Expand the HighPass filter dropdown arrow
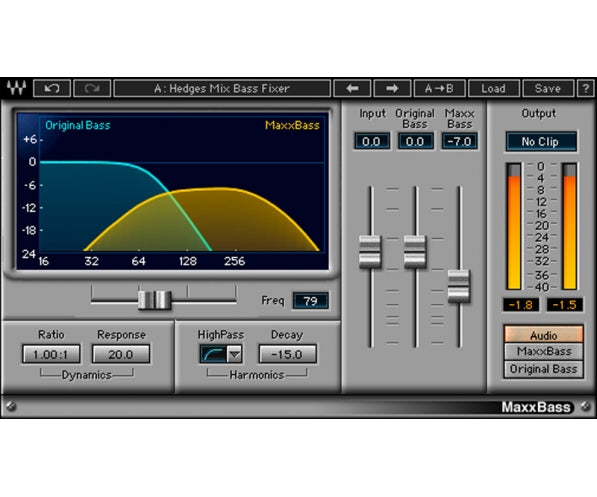The height and width of the screenshot is (497, 597). [235, 355]
